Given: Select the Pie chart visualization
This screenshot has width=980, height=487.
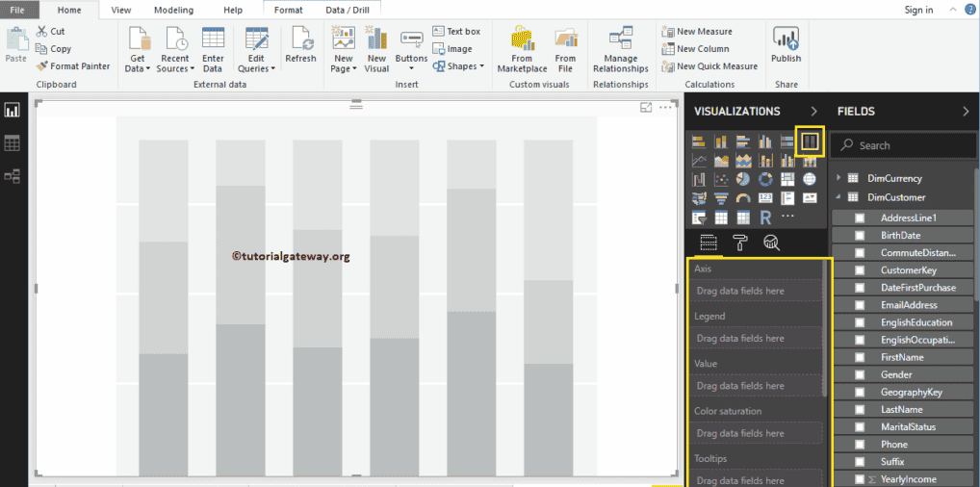Looking at the screenshot, I should tap(743, 180).
